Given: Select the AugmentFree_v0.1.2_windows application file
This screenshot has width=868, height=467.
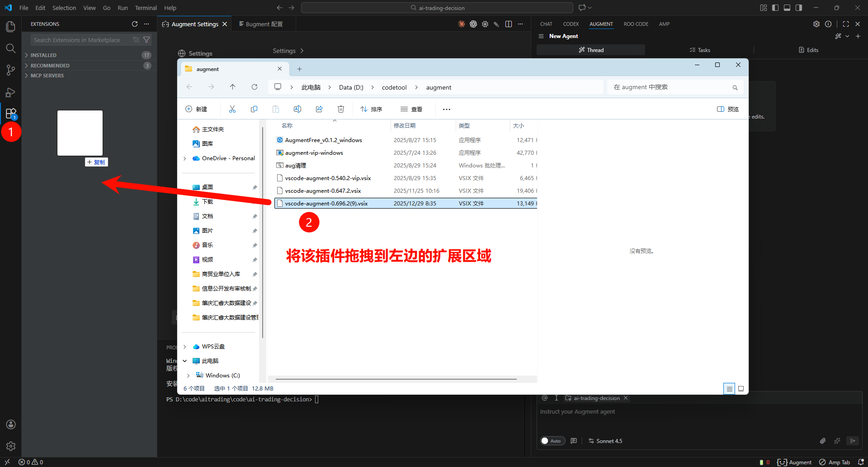Looking at the screenshot, I should (x=405, y=140).
